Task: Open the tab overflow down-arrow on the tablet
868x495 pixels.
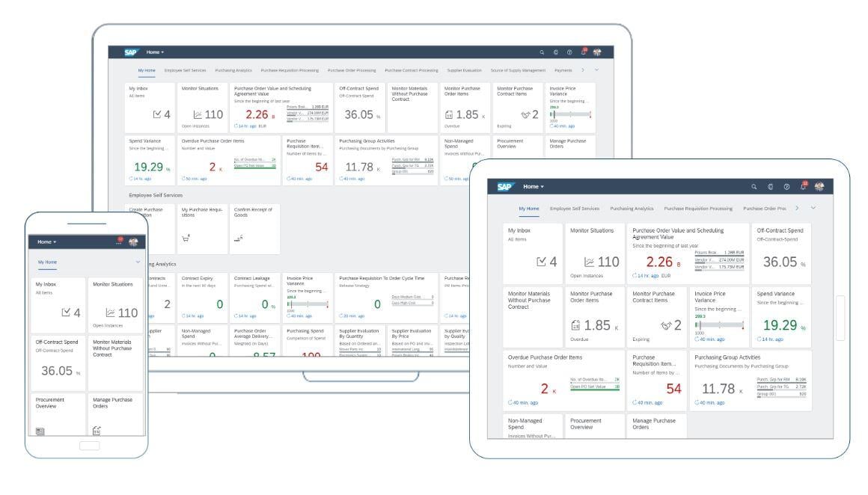Action: click(x=813, y=208)
